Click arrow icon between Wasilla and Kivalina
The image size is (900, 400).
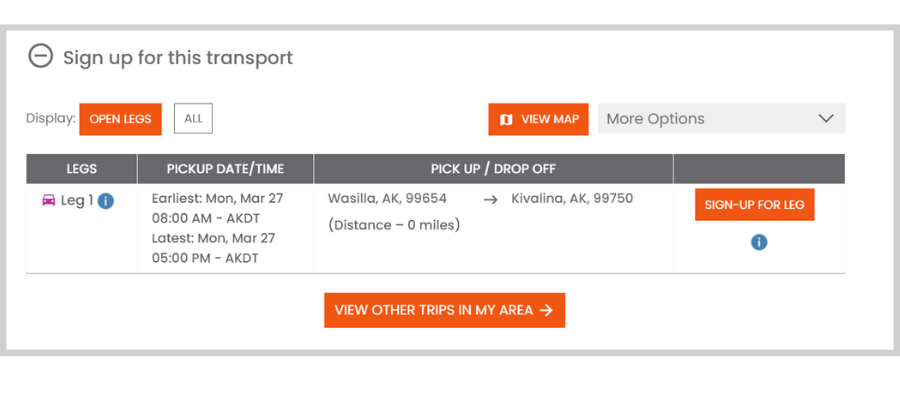490,200
